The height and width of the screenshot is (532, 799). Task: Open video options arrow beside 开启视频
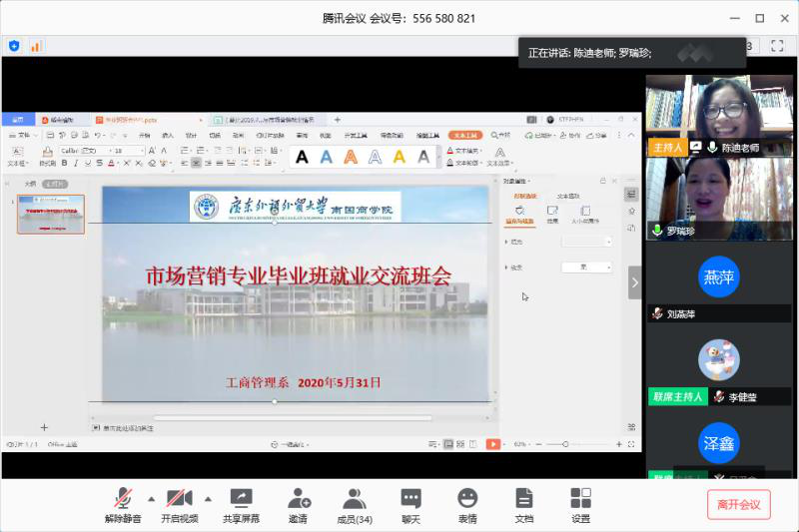(x=208, y=498)
